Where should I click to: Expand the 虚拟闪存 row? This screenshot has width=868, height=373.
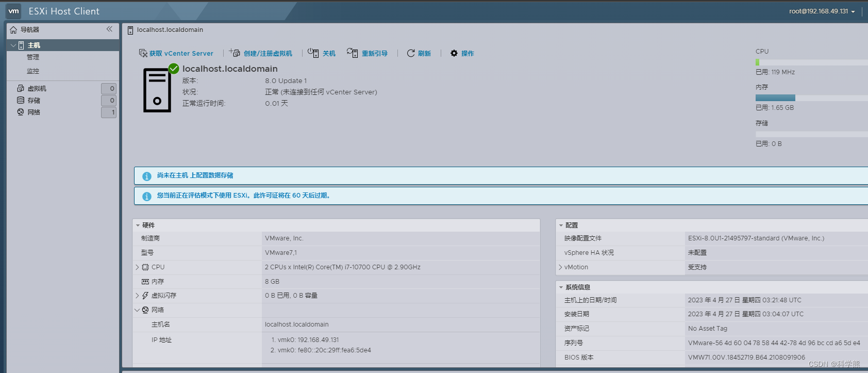(x=137, y=296)
